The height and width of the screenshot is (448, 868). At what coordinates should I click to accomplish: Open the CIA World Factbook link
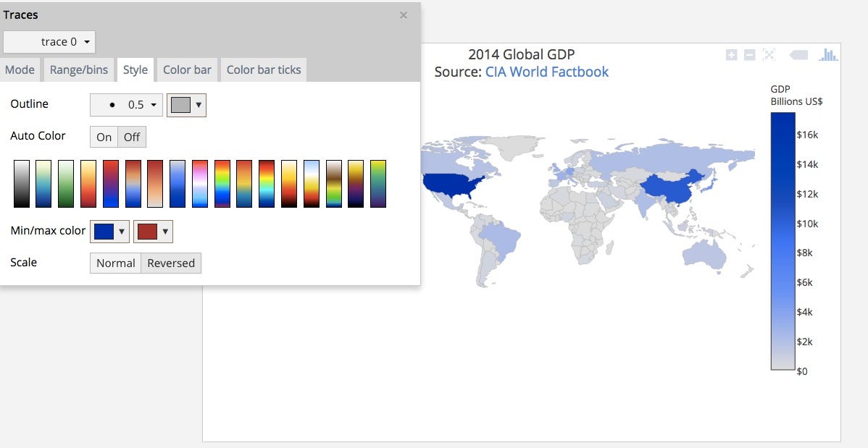coord(547,72)
